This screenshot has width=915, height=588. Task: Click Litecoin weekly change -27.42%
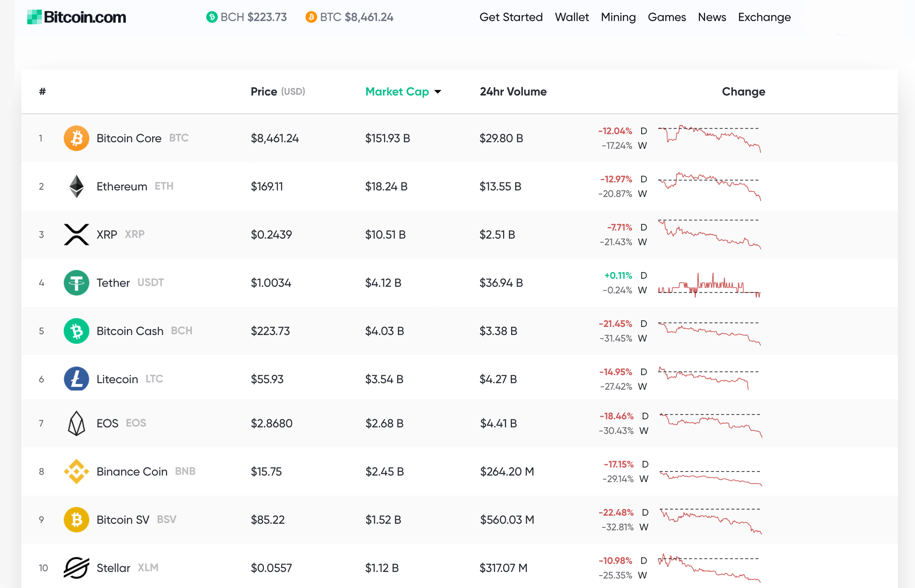click(616, 386)
